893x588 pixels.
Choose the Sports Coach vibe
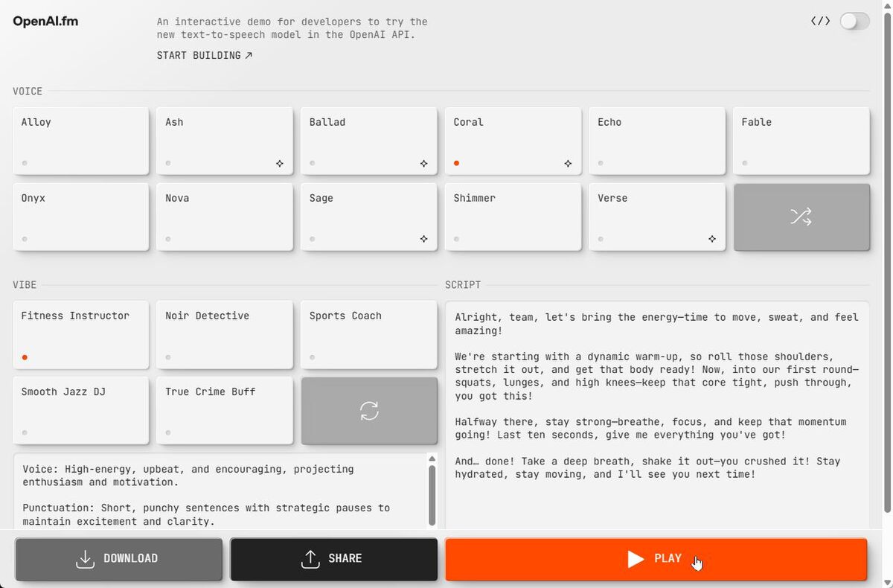(368, 334)
